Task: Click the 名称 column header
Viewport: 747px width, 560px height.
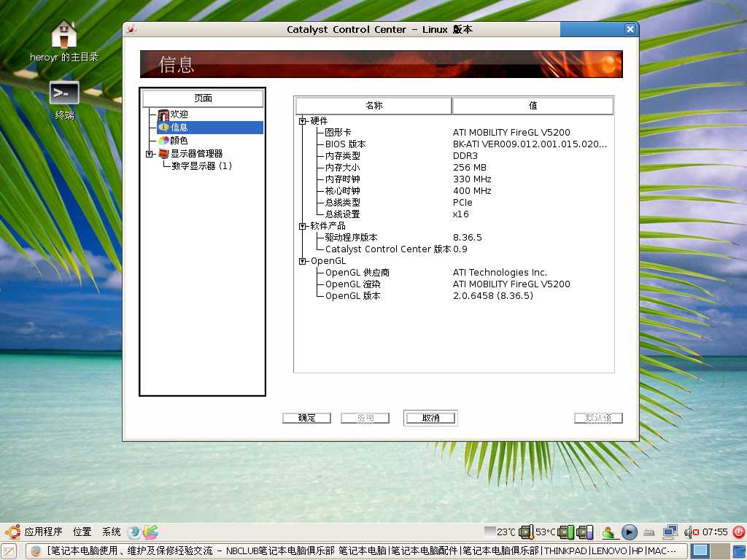Action: (x=373, y=106)
